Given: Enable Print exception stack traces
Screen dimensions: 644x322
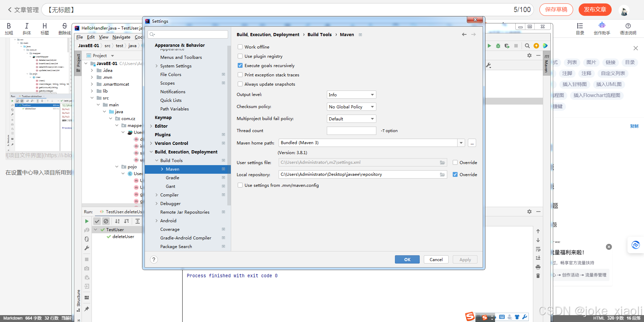Looking at the screenshot, I should point(240,75).
